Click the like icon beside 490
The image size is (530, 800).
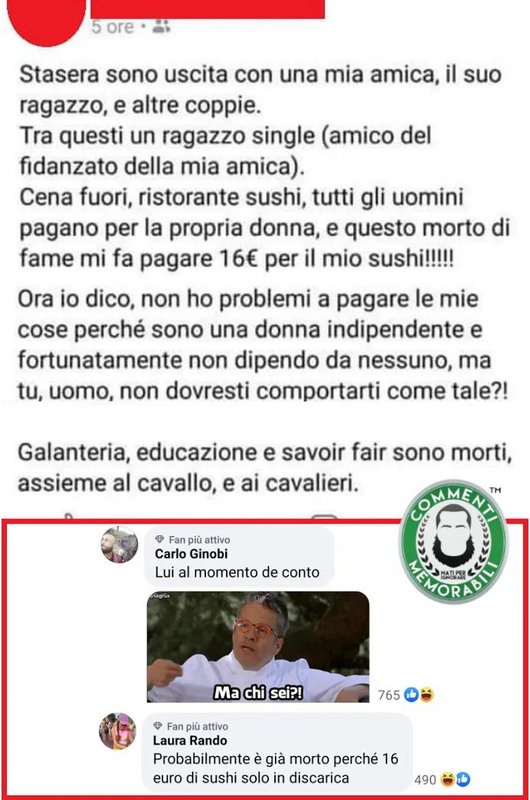[x=463, y=779]
